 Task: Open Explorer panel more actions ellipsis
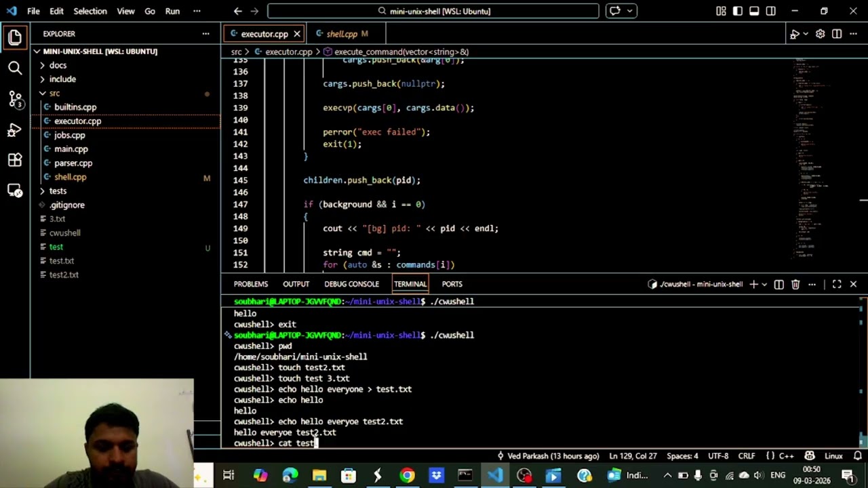coord(205,33)
